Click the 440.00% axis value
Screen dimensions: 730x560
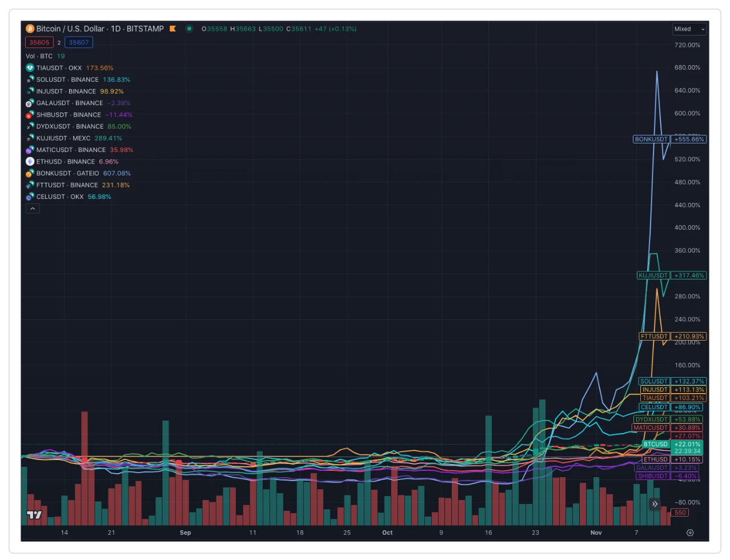click(687, 205)
